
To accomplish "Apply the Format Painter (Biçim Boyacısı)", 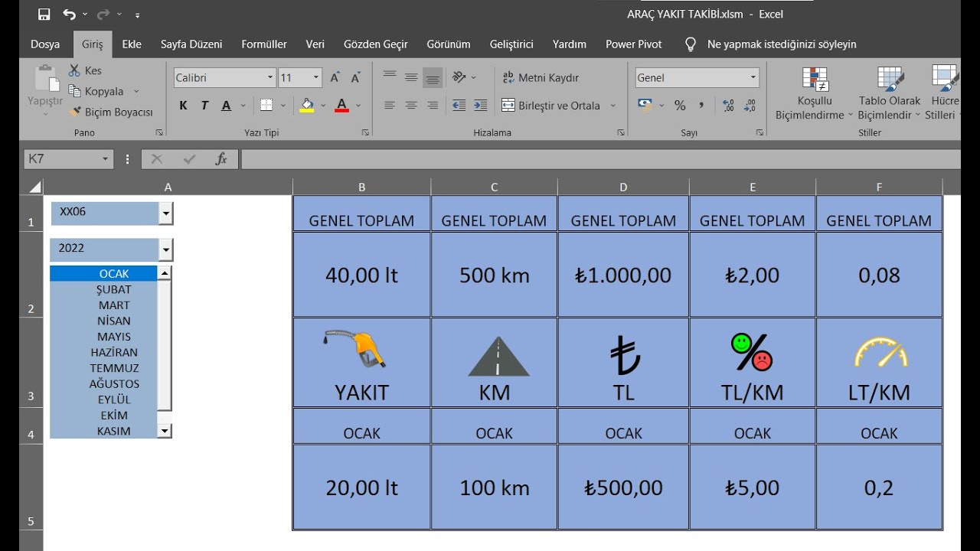I will (111, 112).
